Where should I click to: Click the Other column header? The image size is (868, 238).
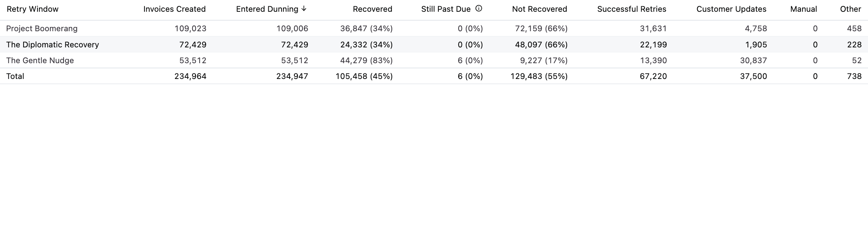[x=850, y=9]
